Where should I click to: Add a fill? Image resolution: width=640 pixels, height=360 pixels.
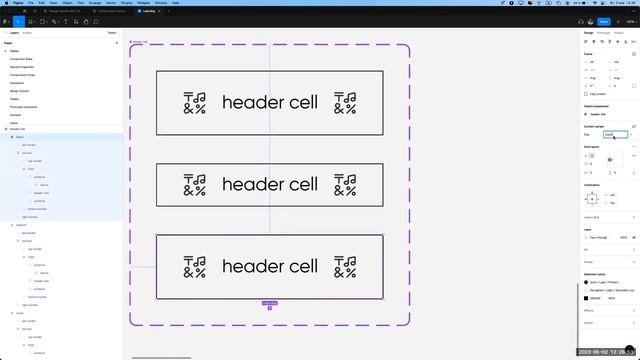pyautogui.click(x=634, y=249)
